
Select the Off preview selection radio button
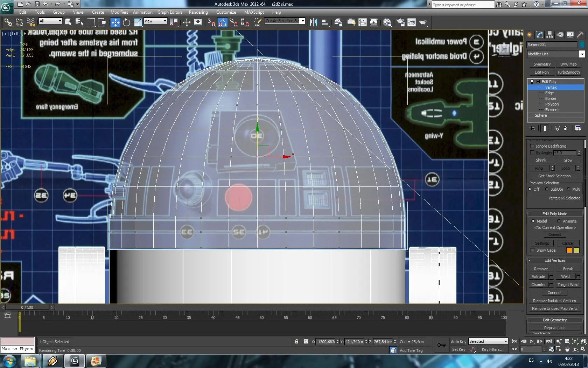[x=530, y=189]
